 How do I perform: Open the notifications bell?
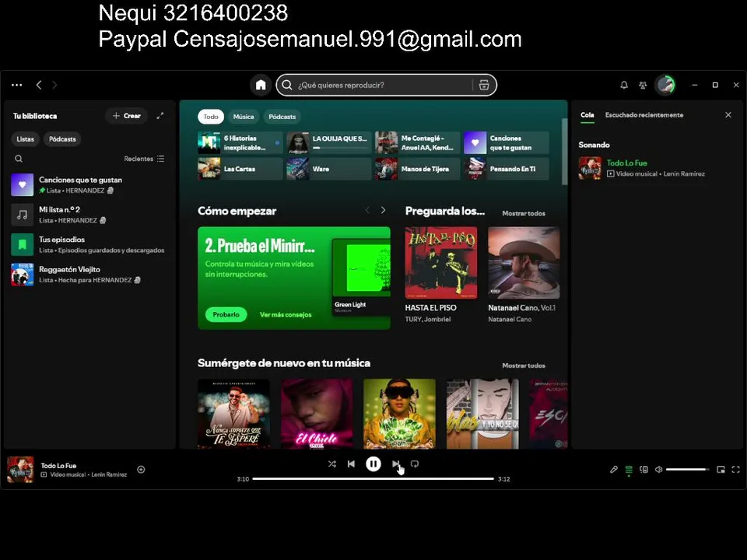(x=623, y=86)
